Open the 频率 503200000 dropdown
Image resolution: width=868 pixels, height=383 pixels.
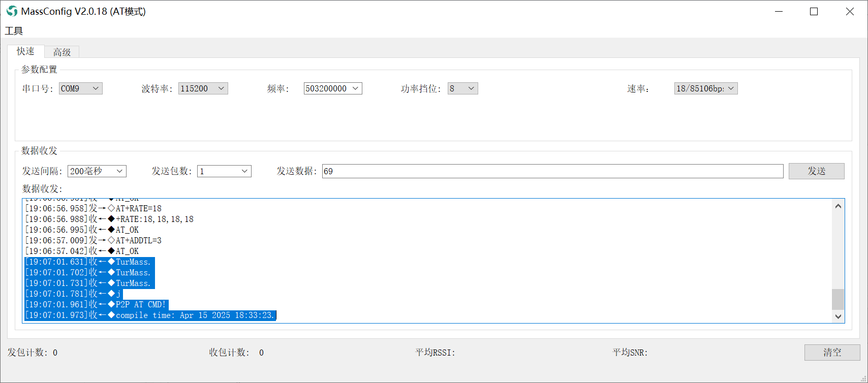tap(333, 88)
